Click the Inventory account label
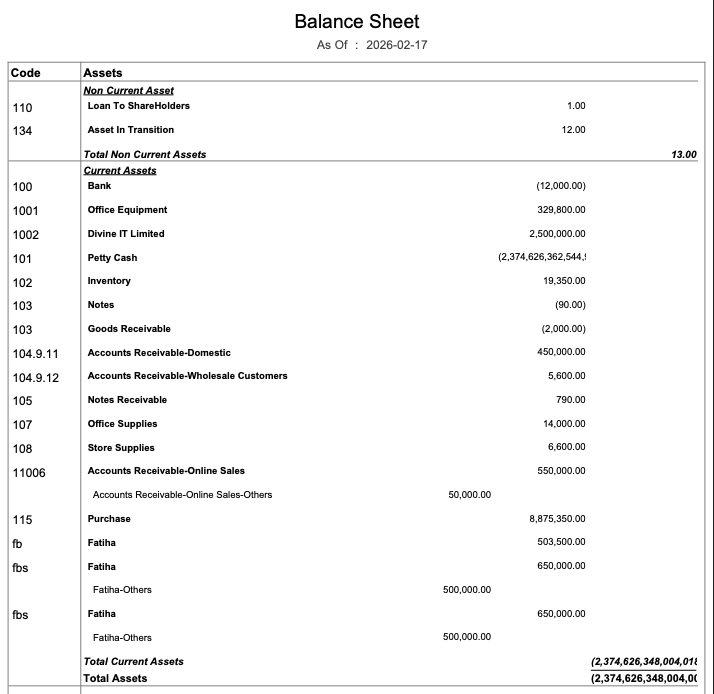Screen dimensions: 714x694 click(109, 281)
